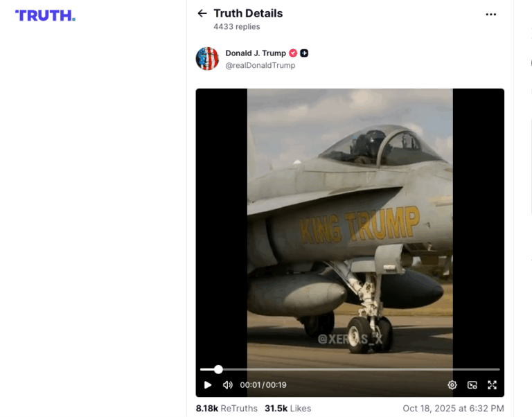Open the TRUTH home logo
Viewport: 532px width, 417px height.
(45, 16)
